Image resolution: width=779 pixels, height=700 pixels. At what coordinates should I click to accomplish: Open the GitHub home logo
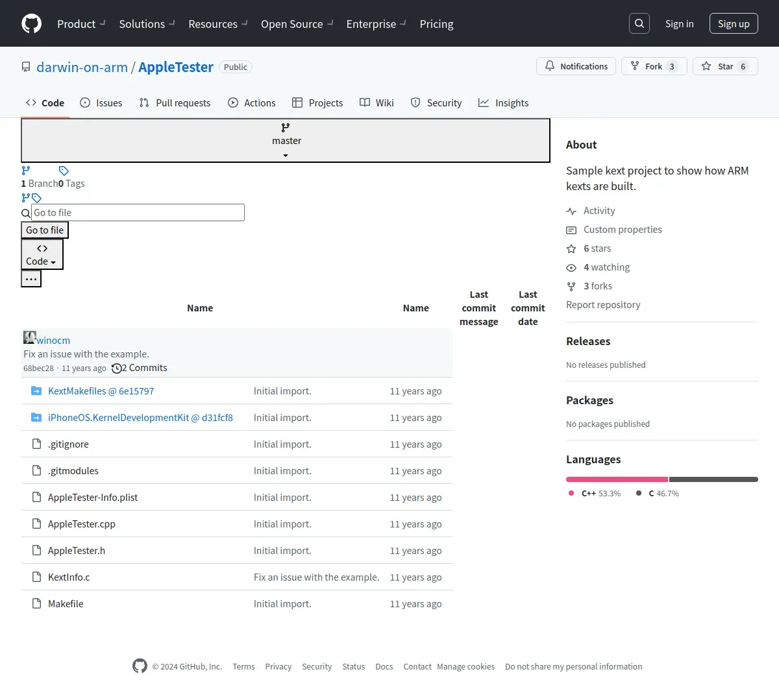click(32, 24)
